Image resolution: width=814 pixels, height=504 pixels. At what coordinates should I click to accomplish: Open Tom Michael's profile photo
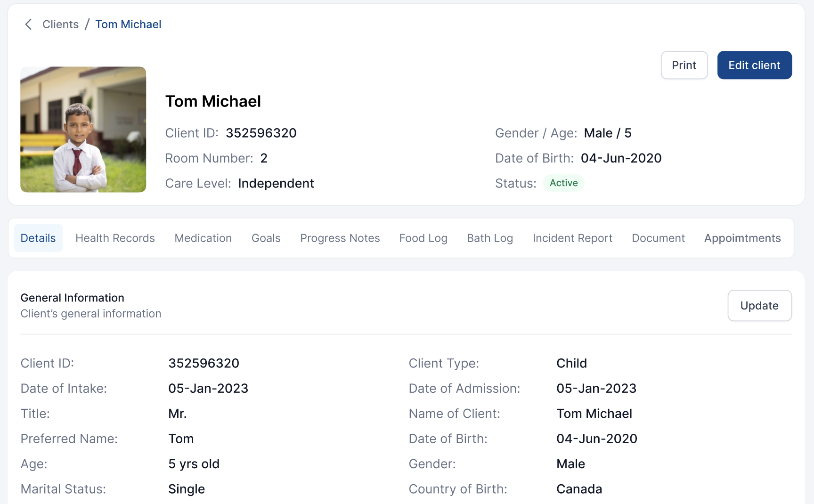point(83,130)
